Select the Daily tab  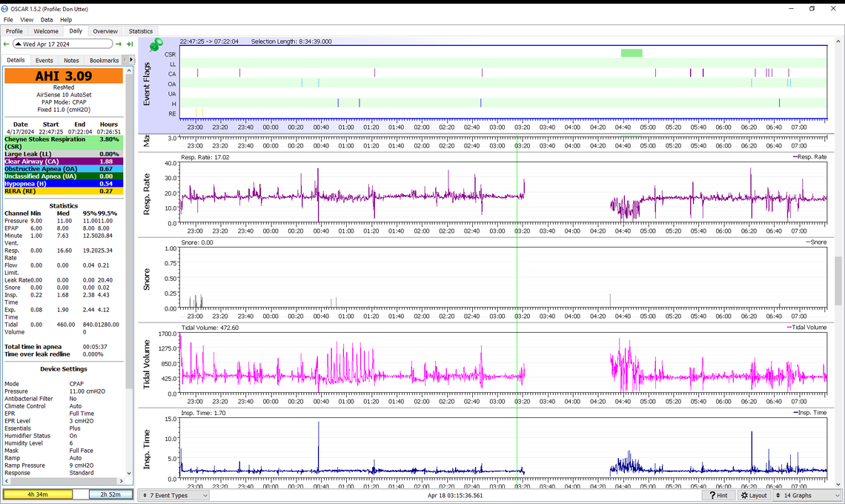click(x=76, y=31)
